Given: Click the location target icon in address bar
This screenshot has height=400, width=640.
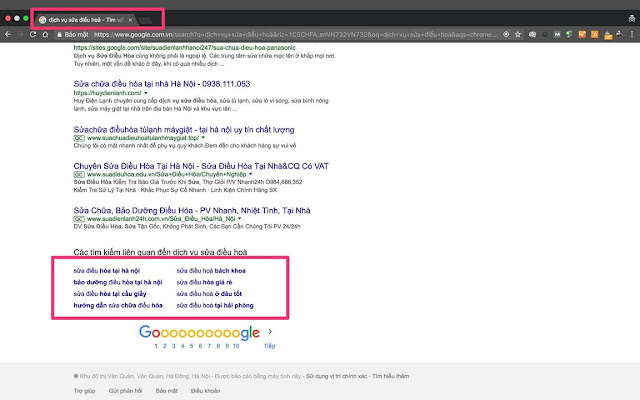Looking at the screenshot, I should tap(506, 35).
